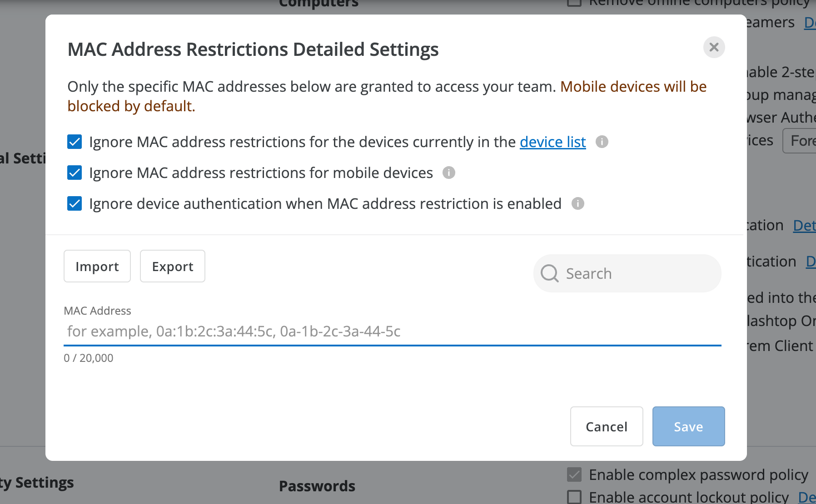The image size is (816, 504).
Task: Click the info icon next to device list checkbox
Action: click(602, 142)
